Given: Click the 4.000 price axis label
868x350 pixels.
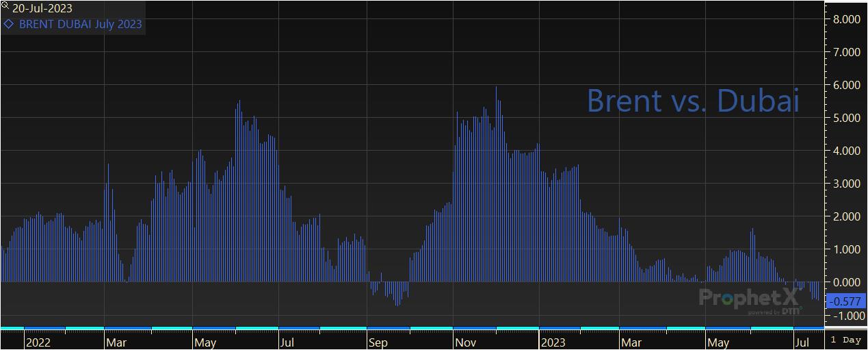Looking at the screenshot, I should click(x=845, y=151).
